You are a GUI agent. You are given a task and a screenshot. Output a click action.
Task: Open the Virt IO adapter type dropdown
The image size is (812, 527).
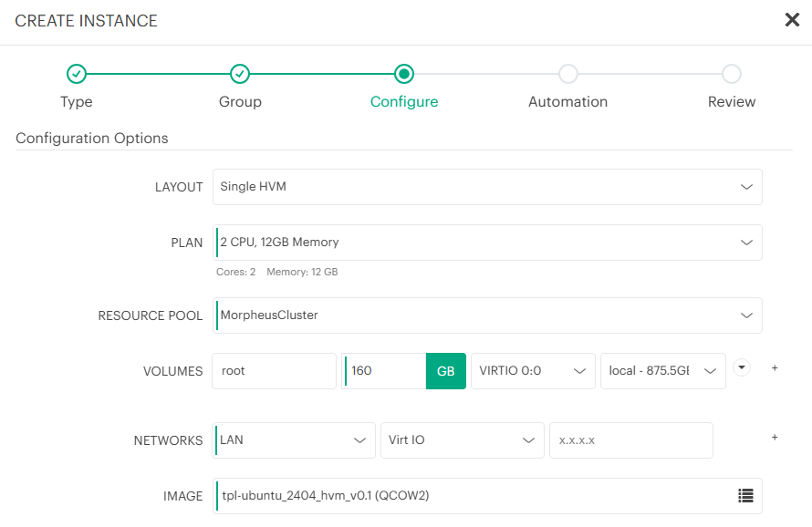pyautogui.click(x=463, y=440)
